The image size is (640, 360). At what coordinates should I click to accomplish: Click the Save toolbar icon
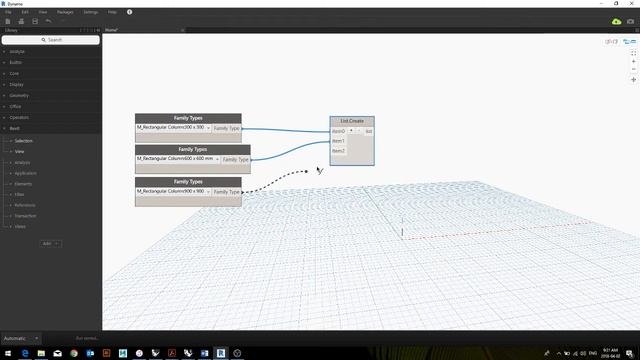tap(35, 21)
